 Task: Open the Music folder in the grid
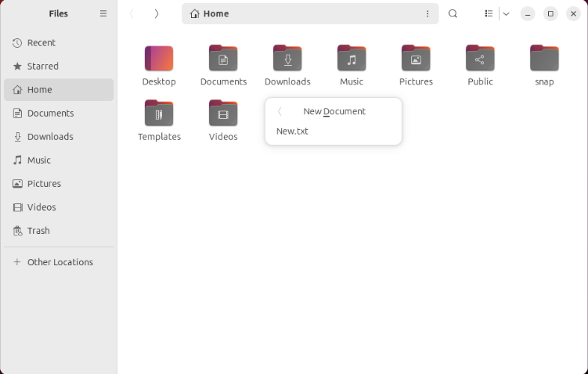352,59
